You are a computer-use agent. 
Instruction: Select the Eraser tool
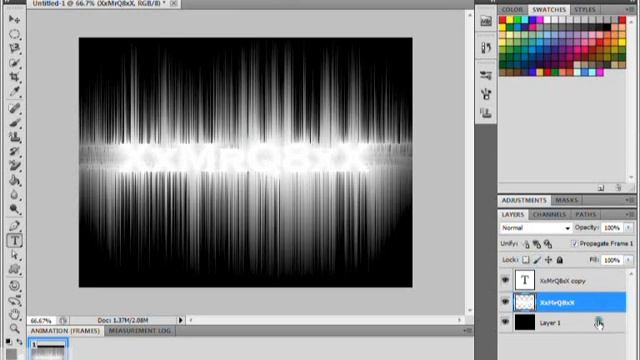click(x=14, y=166)
